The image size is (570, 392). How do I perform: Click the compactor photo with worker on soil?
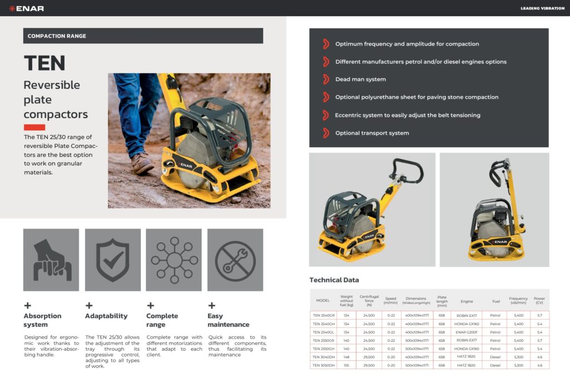tap(189, 141)
